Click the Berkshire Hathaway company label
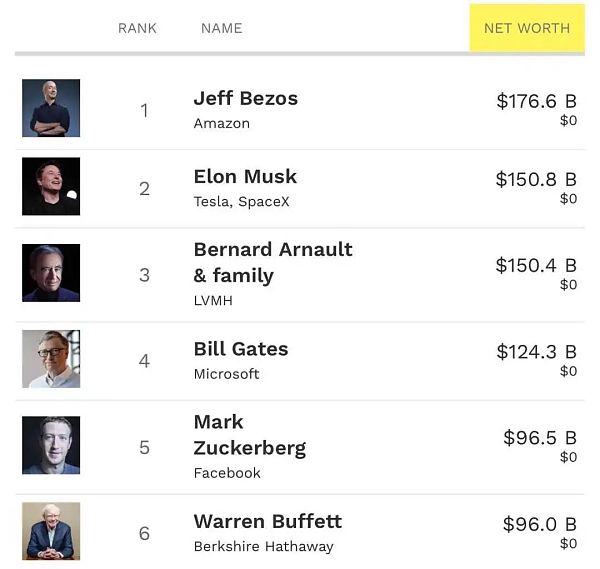Screen dimensions: 600x569 (263, 546)
